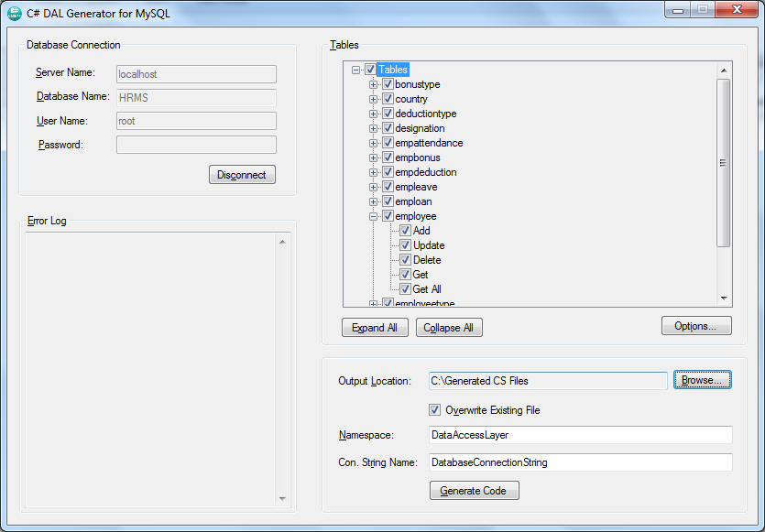
Task: Toggle the Delete checkbox for employee
Action: tap(404, 259)
